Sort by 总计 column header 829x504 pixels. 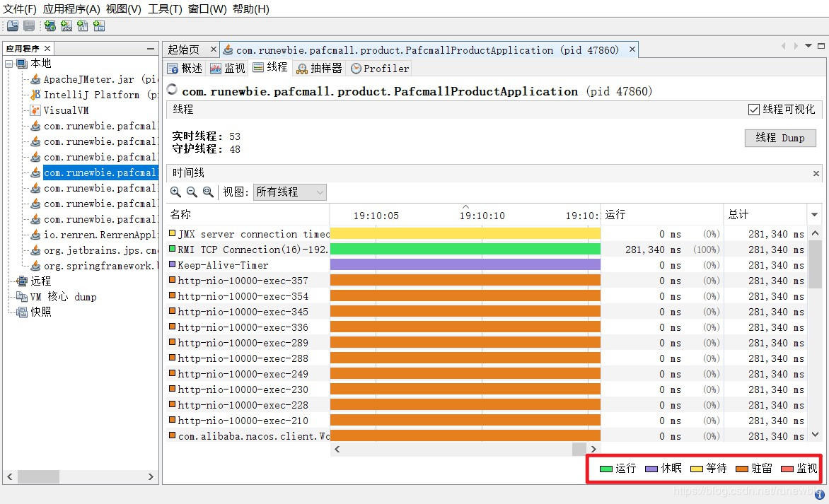pos(765,214)
